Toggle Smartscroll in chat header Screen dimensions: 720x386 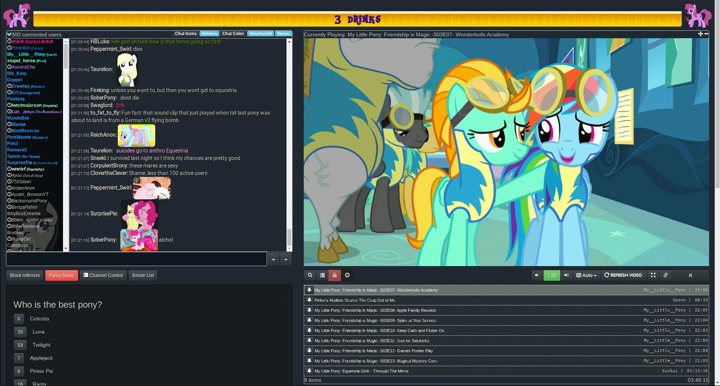[260, 34]
